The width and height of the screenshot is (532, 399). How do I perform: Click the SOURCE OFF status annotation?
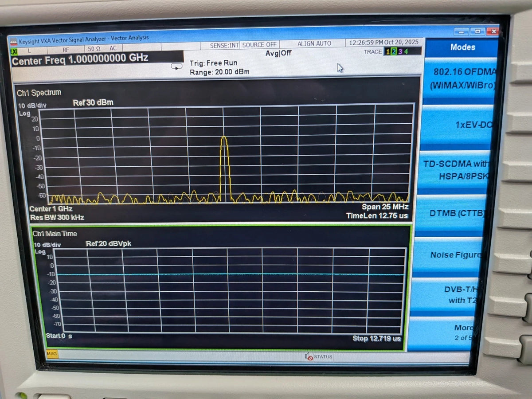pyautogui.click(x=259, y=45)
